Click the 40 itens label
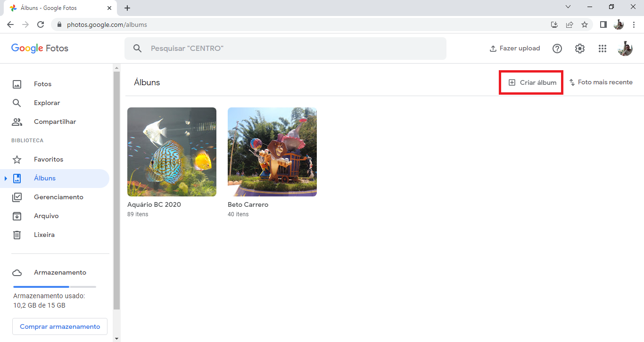 pos(238,214)
